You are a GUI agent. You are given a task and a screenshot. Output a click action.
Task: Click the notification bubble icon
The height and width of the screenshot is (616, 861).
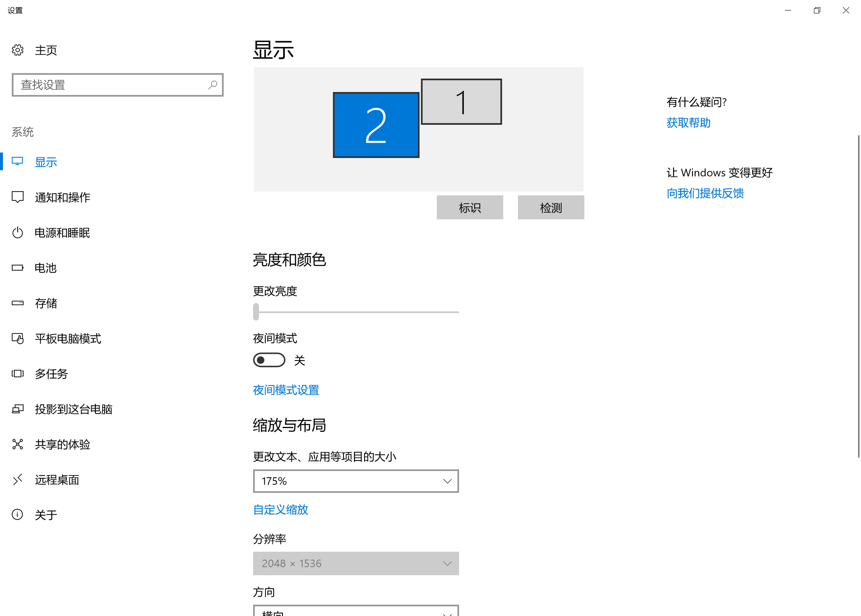(x=18, y=197)
